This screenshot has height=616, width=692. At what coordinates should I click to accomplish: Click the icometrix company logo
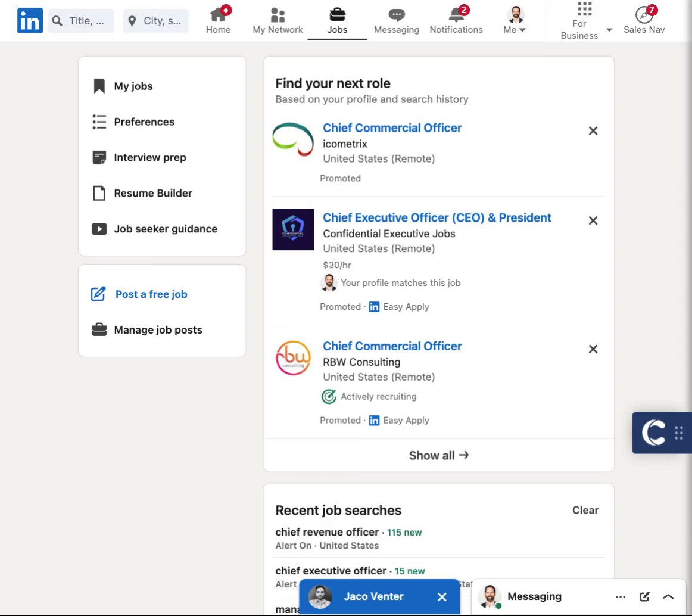pyautogui.click(x=293, y=139)
